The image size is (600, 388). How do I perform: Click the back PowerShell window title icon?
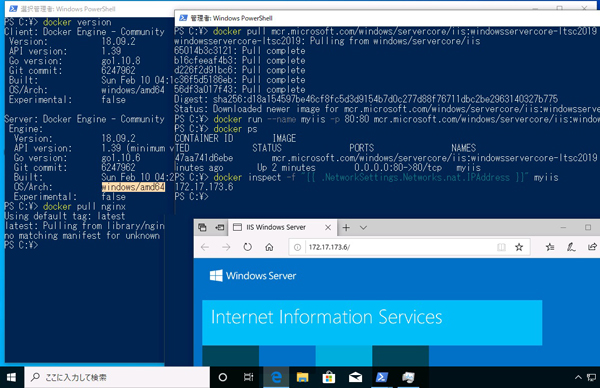[13, 8]
